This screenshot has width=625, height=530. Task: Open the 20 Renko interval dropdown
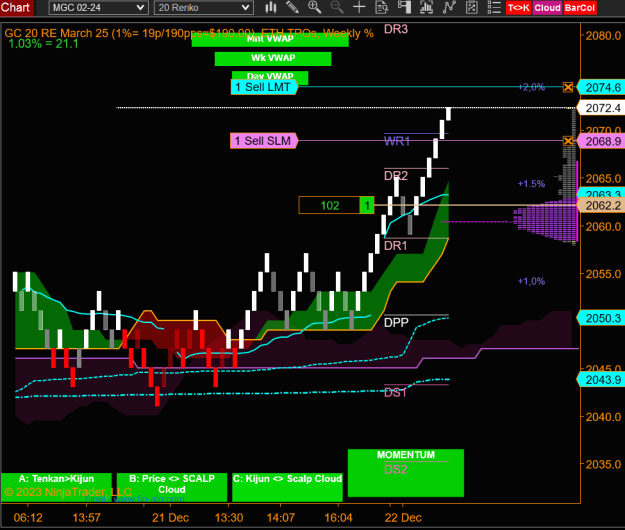204,8
